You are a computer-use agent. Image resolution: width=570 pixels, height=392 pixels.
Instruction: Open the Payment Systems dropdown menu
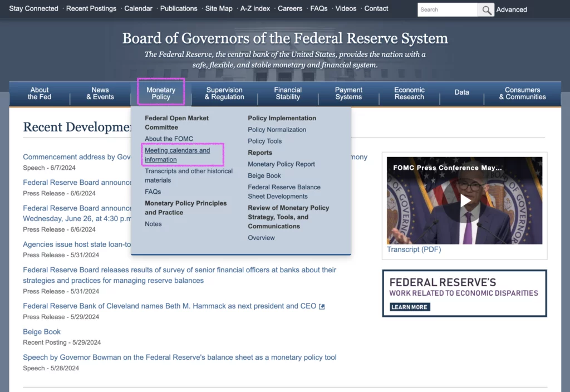348,92
